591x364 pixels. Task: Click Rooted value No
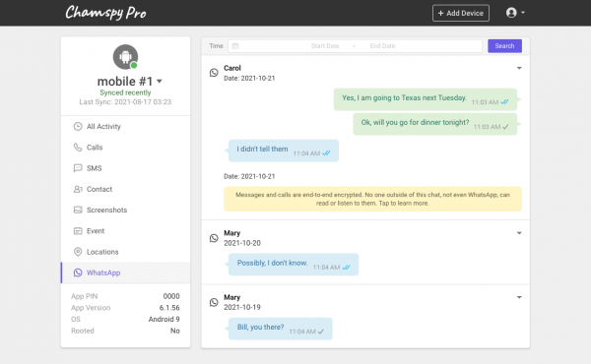[x=175, y=331]
